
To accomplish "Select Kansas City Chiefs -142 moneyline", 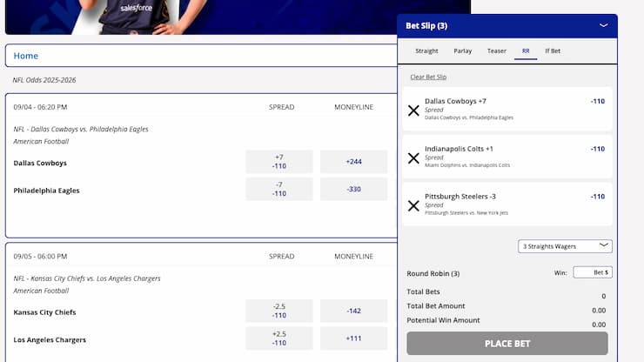I will click(x=353, y=311).
